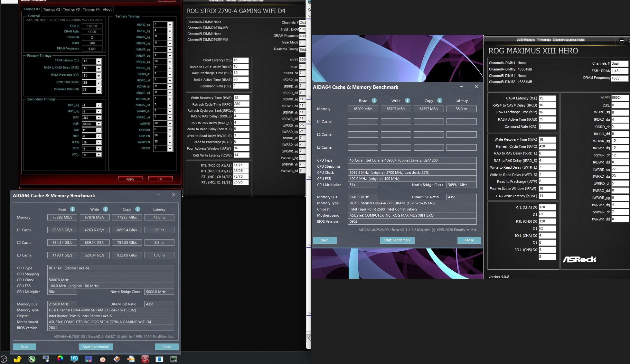Viewport: 630px width, 364px height.
Task: Open the yellow duck taskbar icon
Action: (17, 359)
